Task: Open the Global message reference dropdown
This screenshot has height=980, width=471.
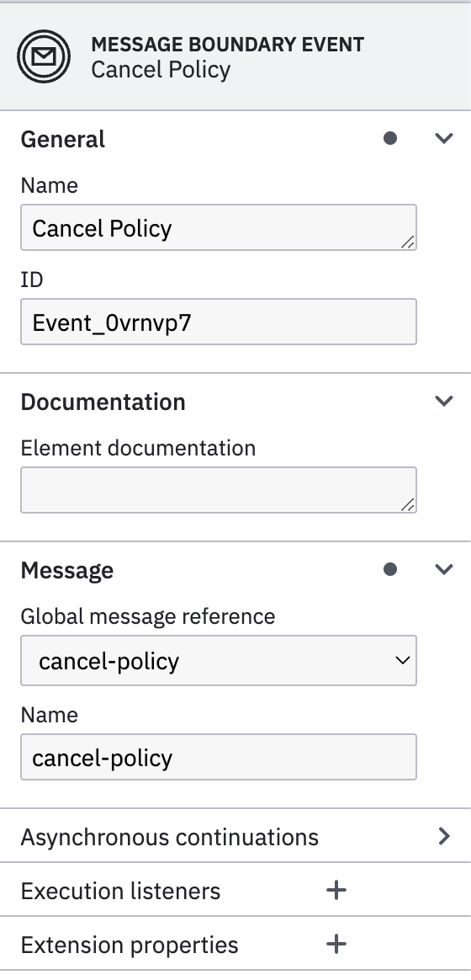Action: click(x=219, y=661)
